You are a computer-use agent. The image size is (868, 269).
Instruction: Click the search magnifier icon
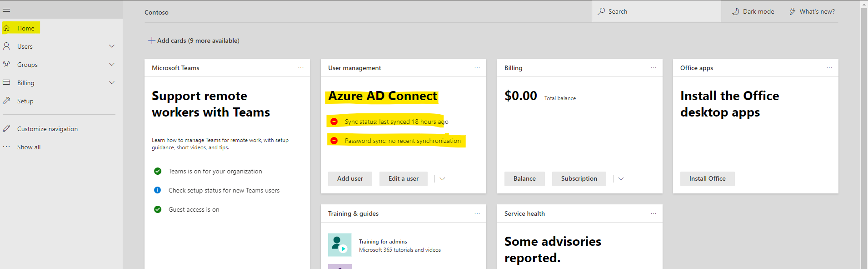[x=601, y=11]
